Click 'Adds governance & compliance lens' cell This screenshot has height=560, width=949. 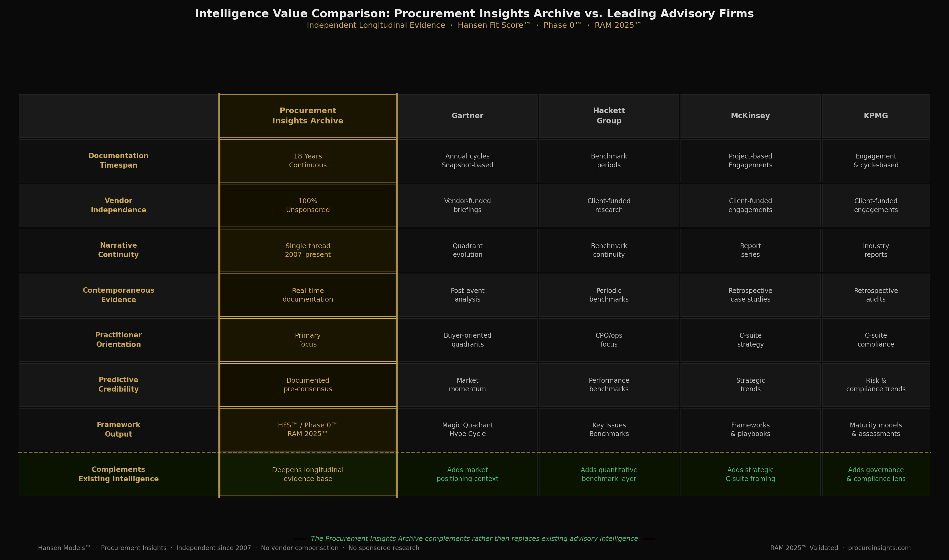(x=875, y=474)
